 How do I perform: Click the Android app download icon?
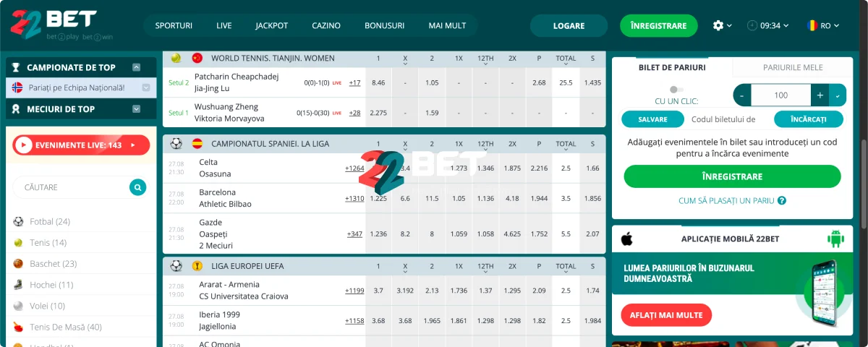(x=836, y=239)
